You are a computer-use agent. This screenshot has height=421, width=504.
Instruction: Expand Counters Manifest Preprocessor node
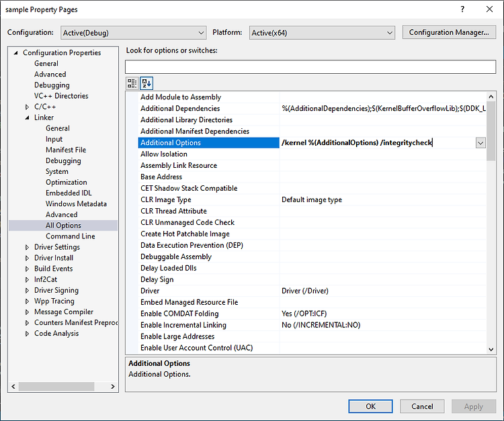(x=27, y=323)
